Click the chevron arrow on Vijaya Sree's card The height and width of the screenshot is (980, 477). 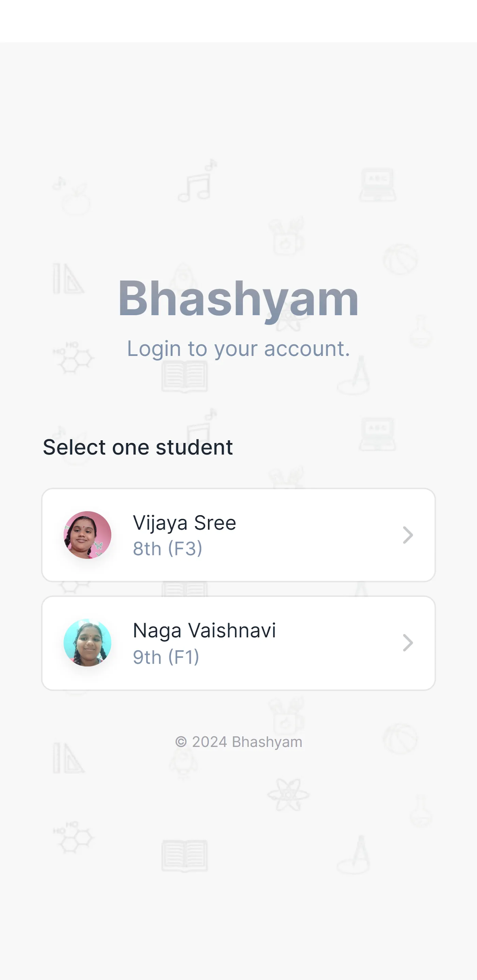point(408,535)
